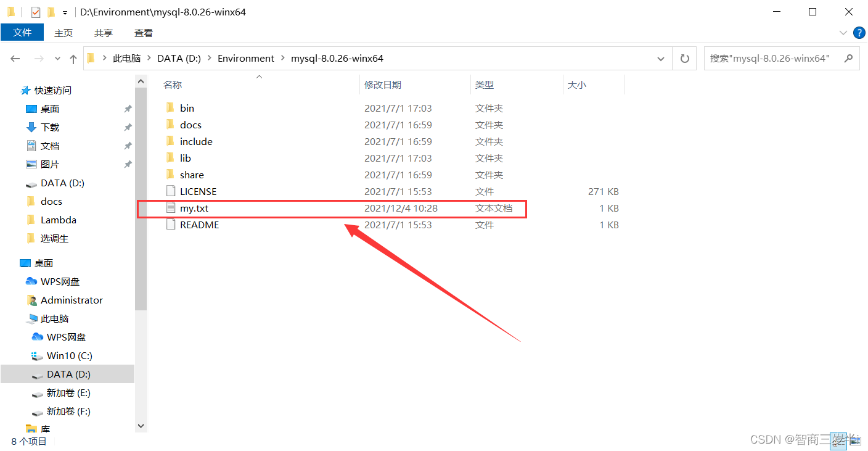Open the docs folder
This screenshot has height=451, width=868.
pyautogui.click(x=189, y=124)
